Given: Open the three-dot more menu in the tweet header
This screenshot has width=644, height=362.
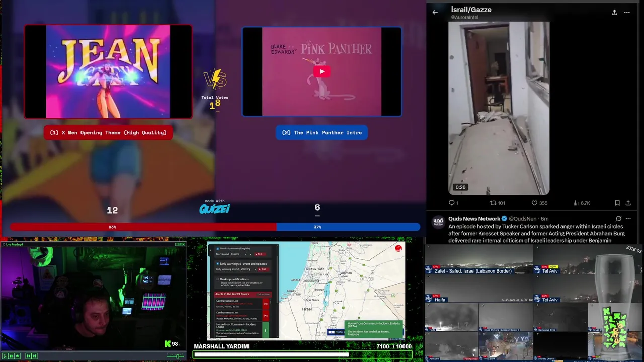Looking at the screenshot, I should click(627, 12).
